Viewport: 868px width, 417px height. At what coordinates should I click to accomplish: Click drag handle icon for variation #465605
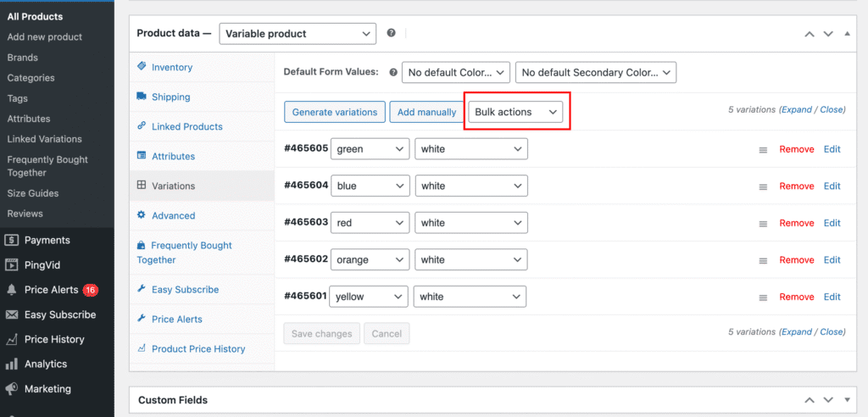[x=763, y=149]
